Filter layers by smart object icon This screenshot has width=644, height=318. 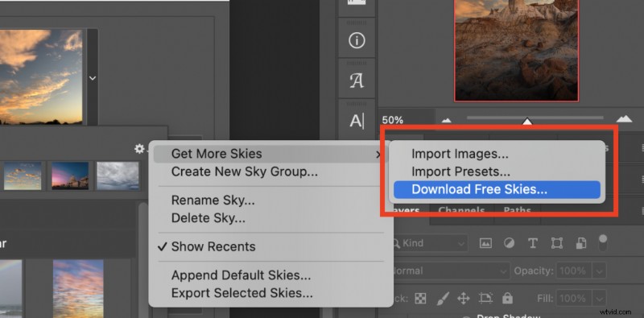pos(580,243)
